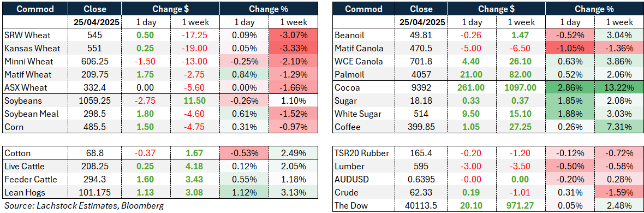Select the Cocoa 1 week 13.22% cell

(x=618, y=87)
